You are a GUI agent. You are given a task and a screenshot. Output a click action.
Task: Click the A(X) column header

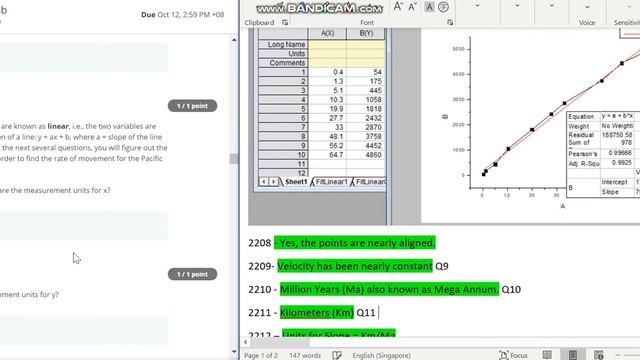[327, 33]
